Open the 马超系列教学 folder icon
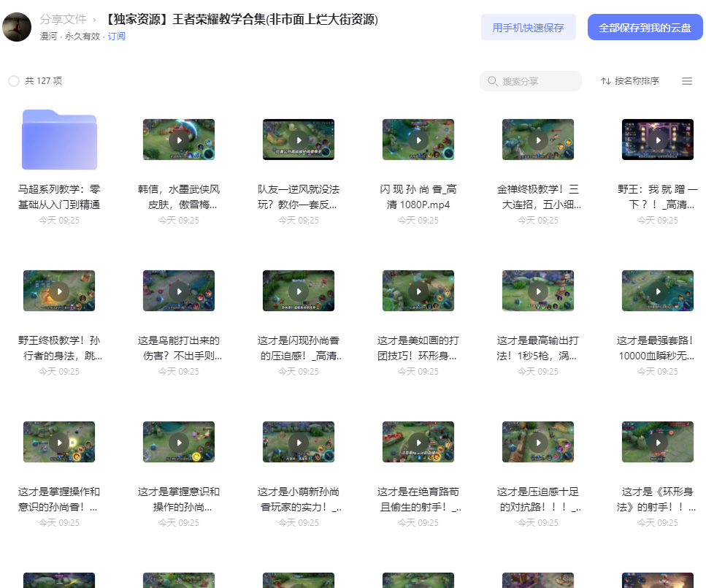Viewport: 706px width, 588px height. click(x=59, y=140)
